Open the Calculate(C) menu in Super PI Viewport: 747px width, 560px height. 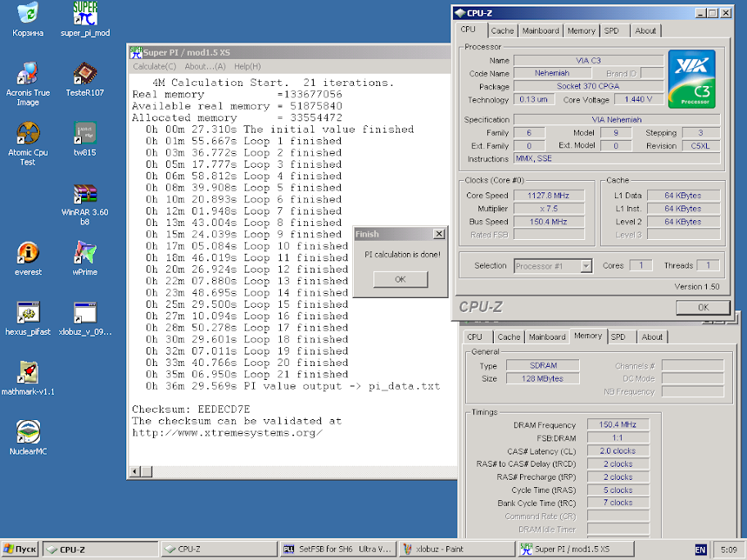[x=154, y=66]
